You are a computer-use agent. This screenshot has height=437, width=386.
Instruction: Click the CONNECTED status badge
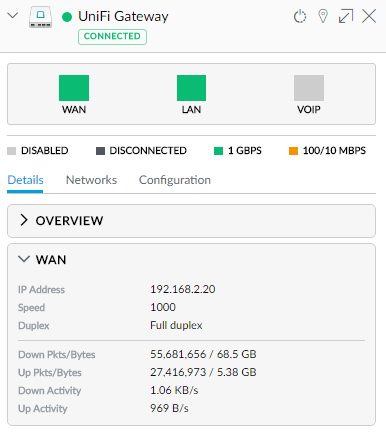[x=112, y=37]
